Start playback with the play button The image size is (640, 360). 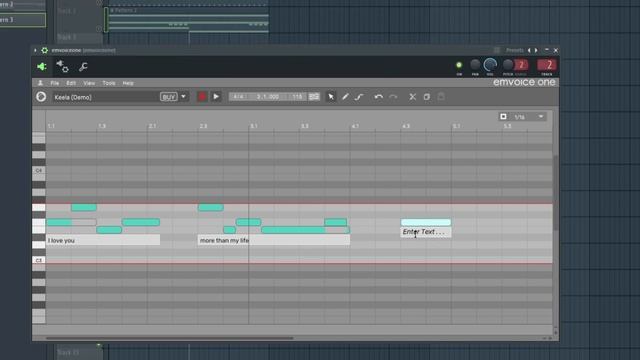[x=216, y=97]
